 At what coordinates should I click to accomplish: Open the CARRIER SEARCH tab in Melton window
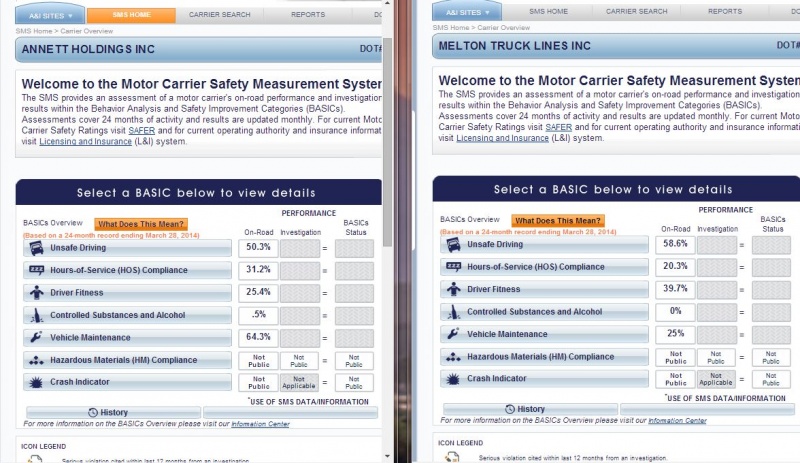pos(636,11)
